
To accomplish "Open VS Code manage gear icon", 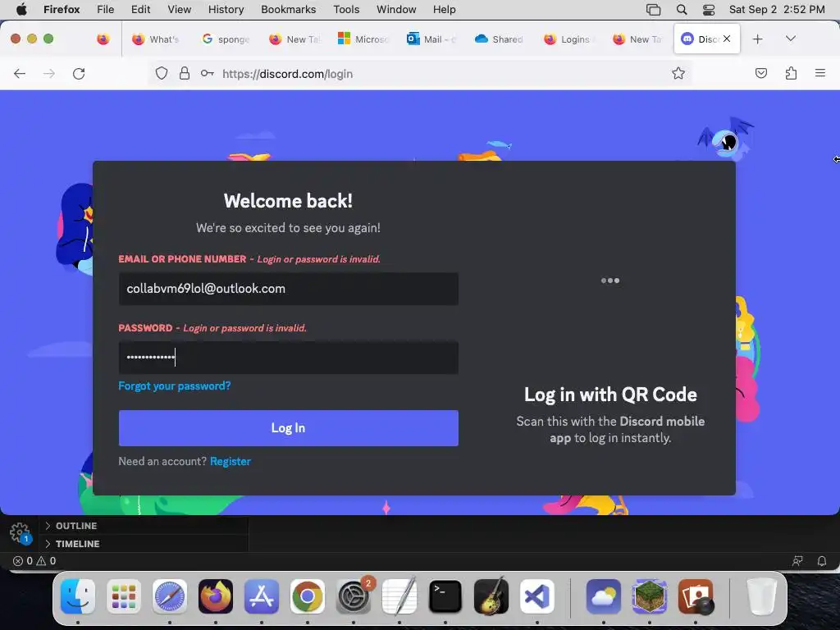I will pos(20,532).
